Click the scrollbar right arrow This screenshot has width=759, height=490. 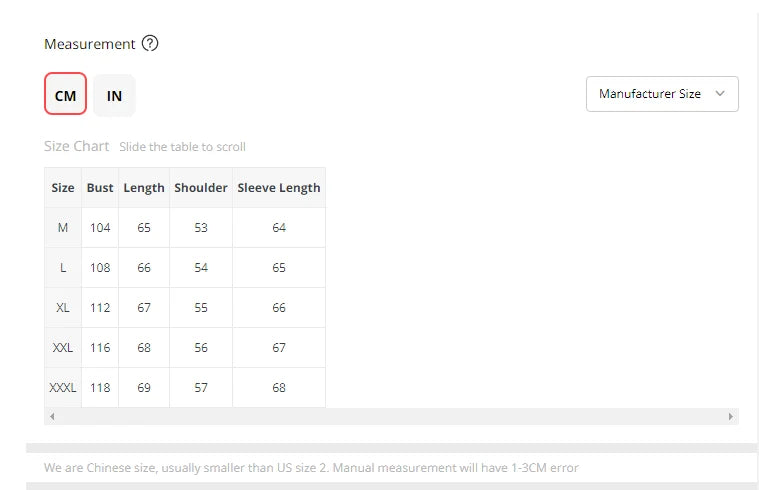tap(730, 416)
